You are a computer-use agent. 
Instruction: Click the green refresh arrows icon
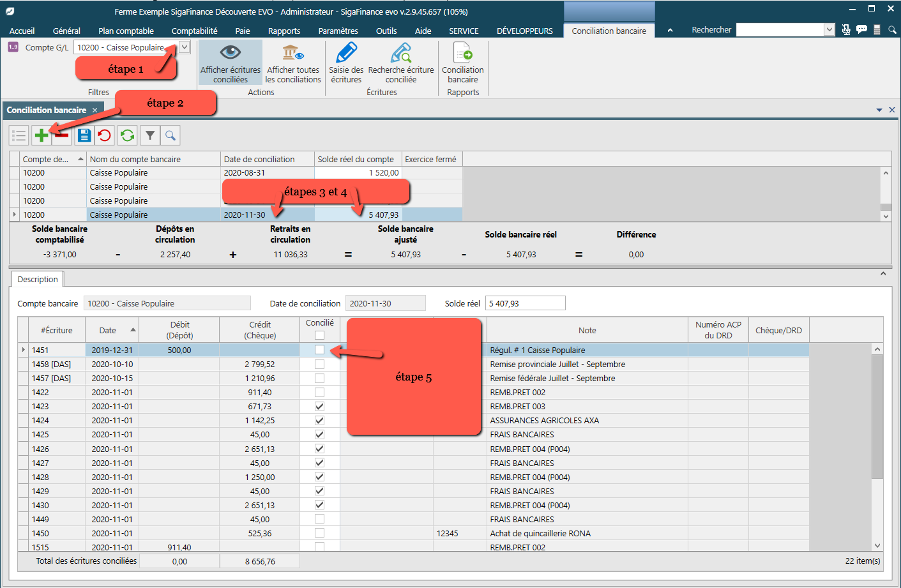tap(128, 135)
